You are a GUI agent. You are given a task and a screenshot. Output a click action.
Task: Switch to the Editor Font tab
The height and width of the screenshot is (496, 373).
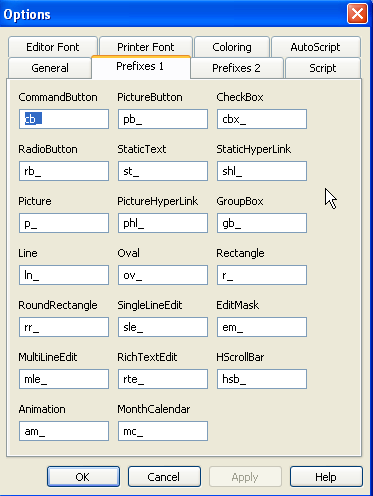(53, 47)
